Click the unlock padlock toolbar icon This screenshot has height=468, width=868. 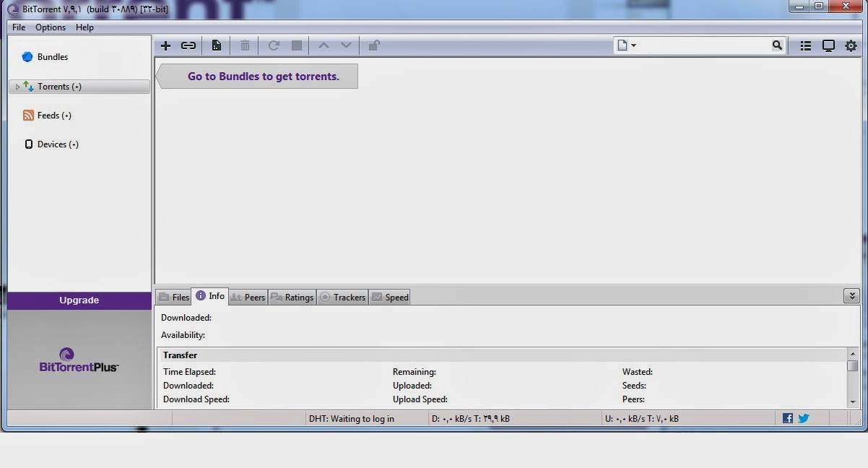coord(373,45)
